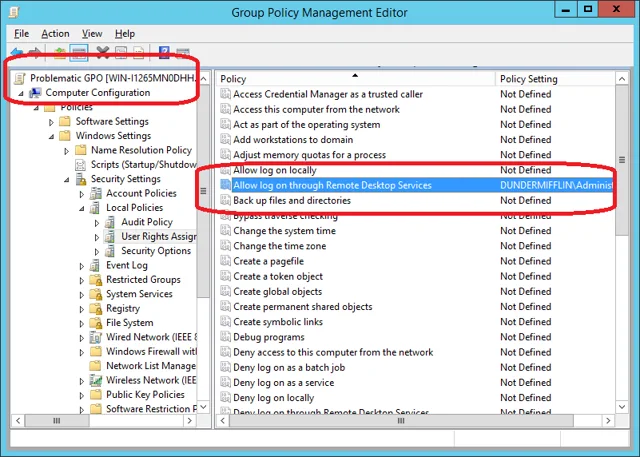
Task: Open the View menu
Action: pos(92,34)
